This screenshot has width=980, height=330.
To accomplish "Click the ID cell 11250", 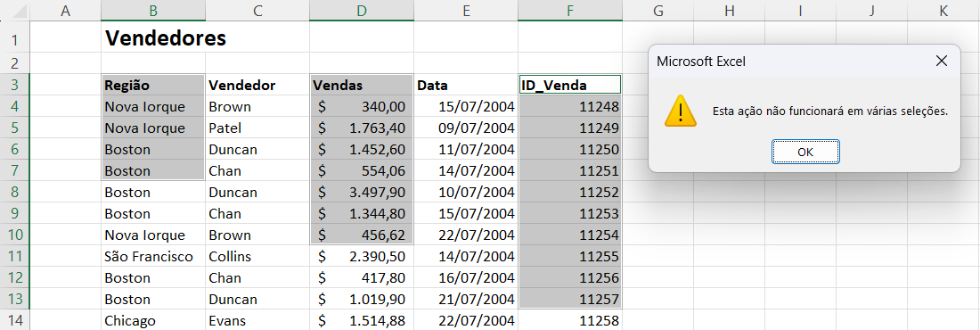I will point(570,149).
